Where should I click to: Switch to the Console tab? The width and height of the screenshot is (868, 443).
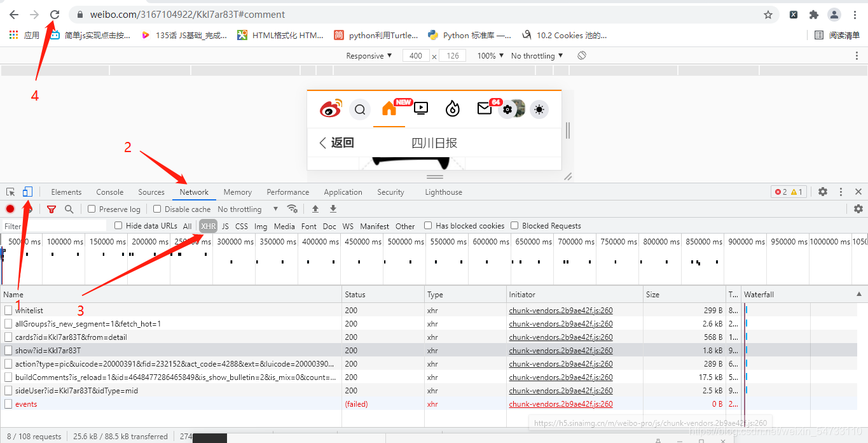pos(110,192)
